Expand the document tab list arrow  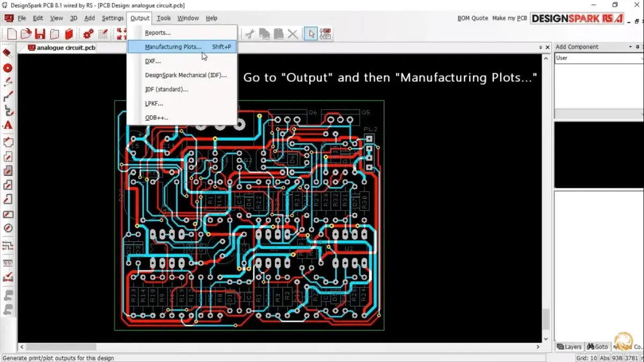click(x=540, y=48)
